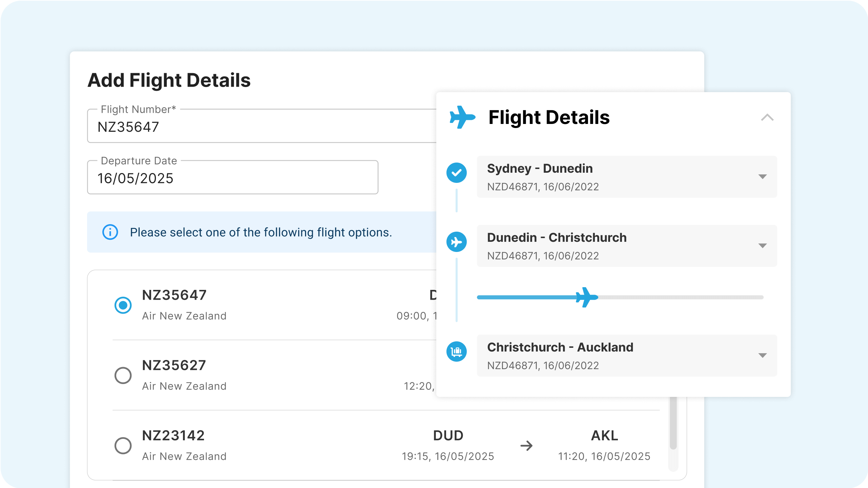868x488 pixels.
Task: Click the blue checkmark step icon
Action: (456, 173)
